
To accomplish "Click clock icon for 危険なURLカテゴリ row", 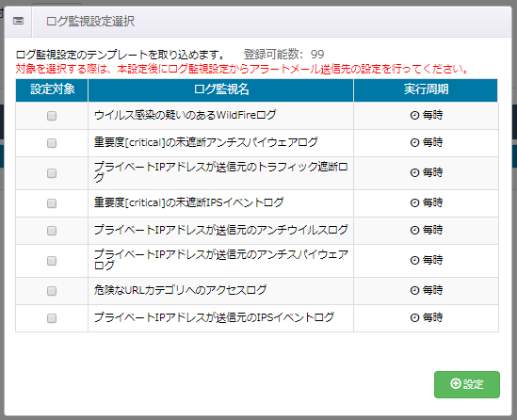I will pyautogui.click(x=414, y=290).
